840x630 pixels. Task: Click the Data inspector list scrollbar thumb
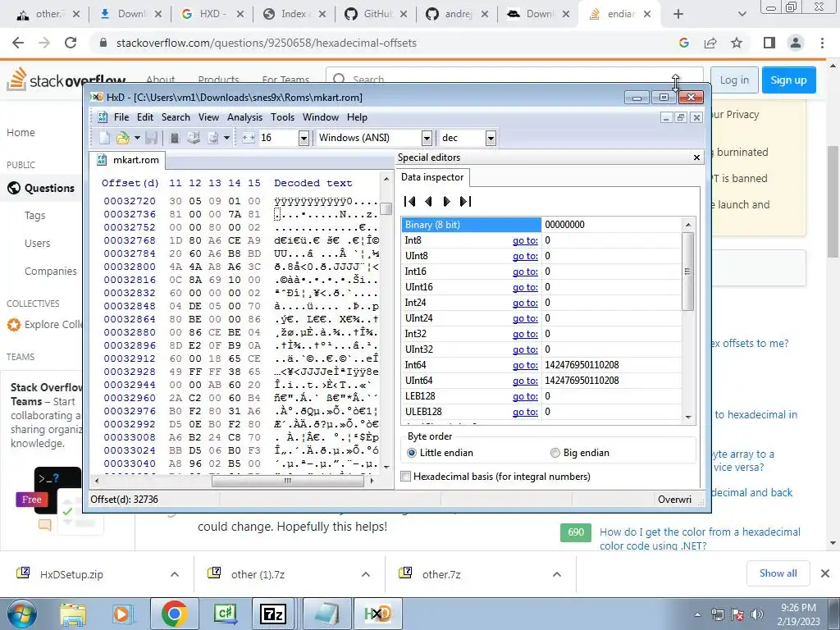688,271
